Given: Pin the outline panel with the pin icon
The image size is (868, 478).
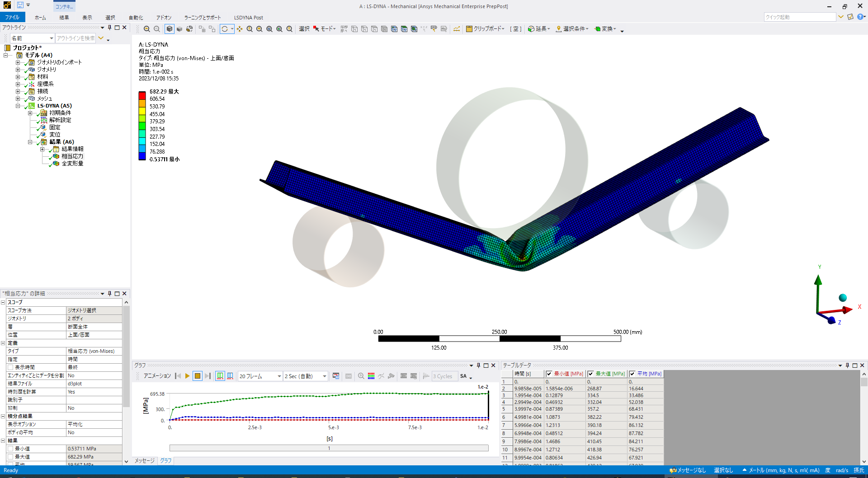Looking at the screenshot, I should pyautogui.click(x=109, y=28).
